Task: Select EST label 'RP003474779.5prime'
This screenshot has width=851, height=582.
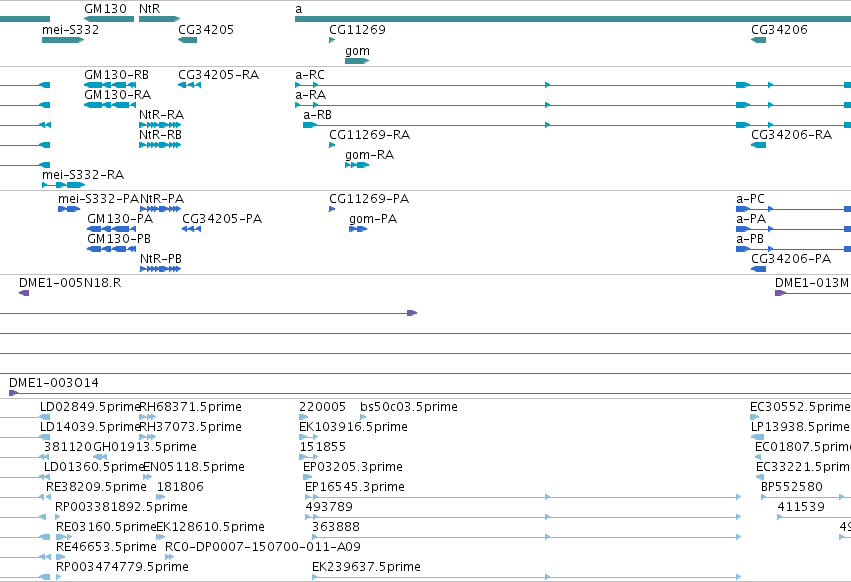Action: (x=122, y=567)
